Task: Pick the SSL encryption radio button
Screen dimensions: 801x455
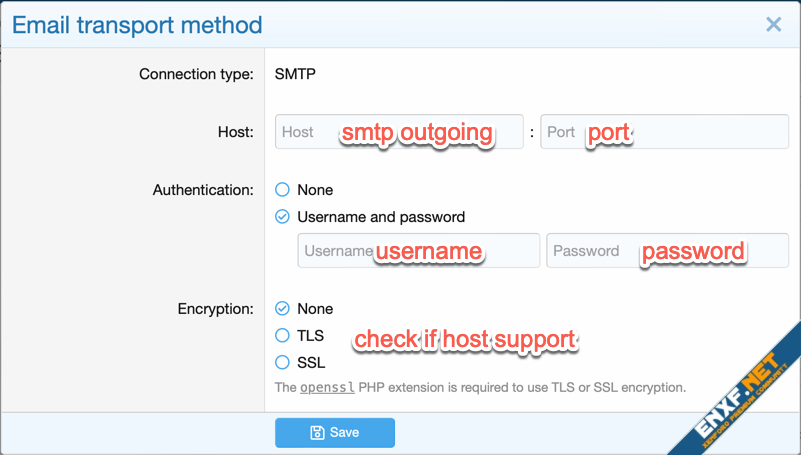Action: click(282, 363)
